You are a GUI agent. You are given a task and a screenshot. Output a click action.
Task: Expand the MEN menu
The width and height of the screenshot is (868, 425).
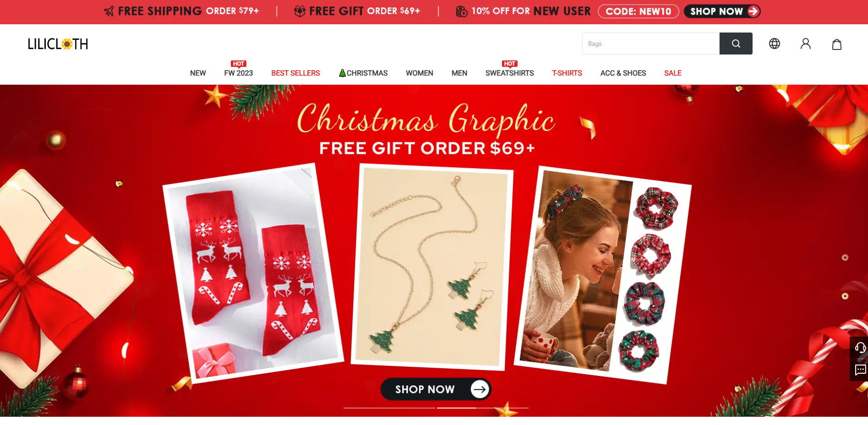(459, 73)
